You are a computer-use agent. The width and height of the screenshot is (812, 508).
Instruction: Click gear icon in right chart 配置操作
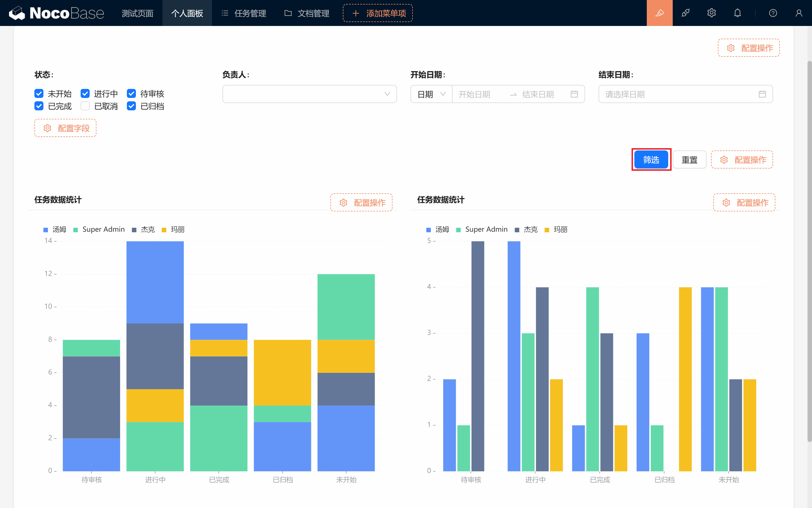[x=726, y=203]
